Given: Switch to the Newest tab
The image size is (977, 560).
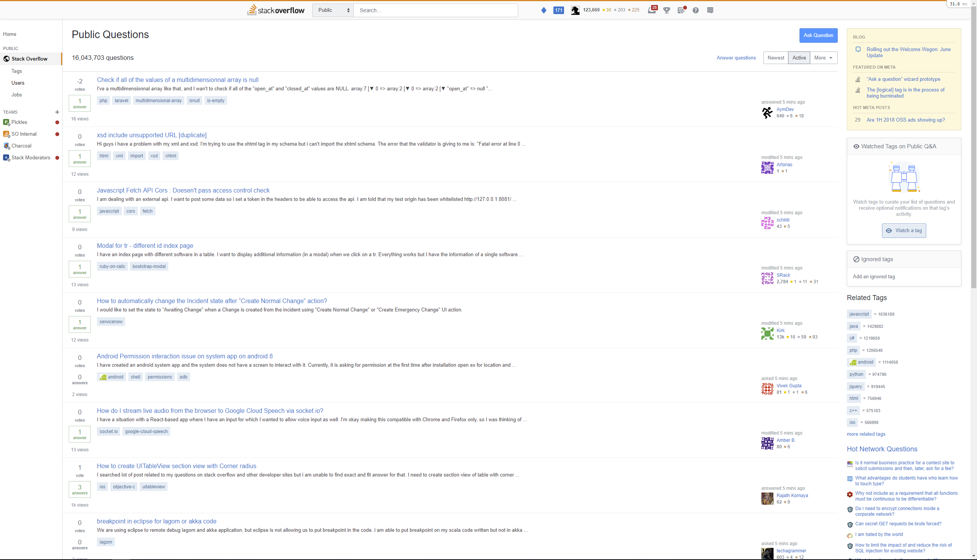Looking at the screenshot, I should pyautogui.click(x=776, y=58).
